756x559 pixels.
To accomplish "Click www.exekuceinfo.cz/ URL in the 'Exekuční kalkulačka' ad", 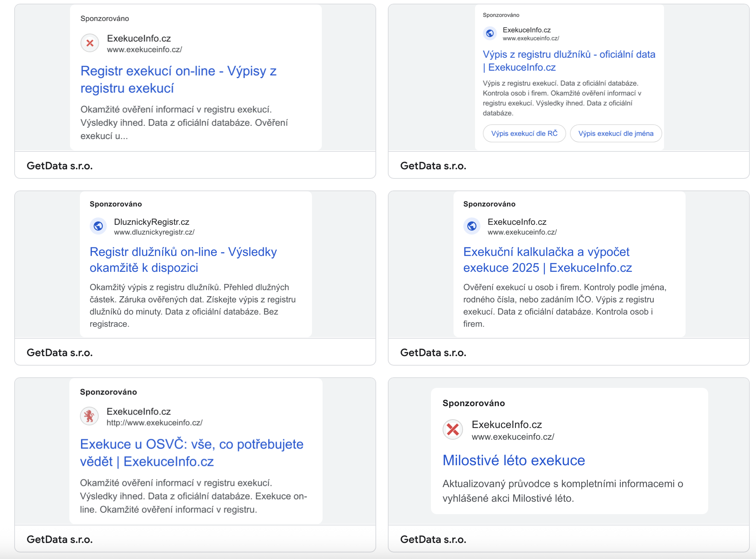I will (522, 232).
